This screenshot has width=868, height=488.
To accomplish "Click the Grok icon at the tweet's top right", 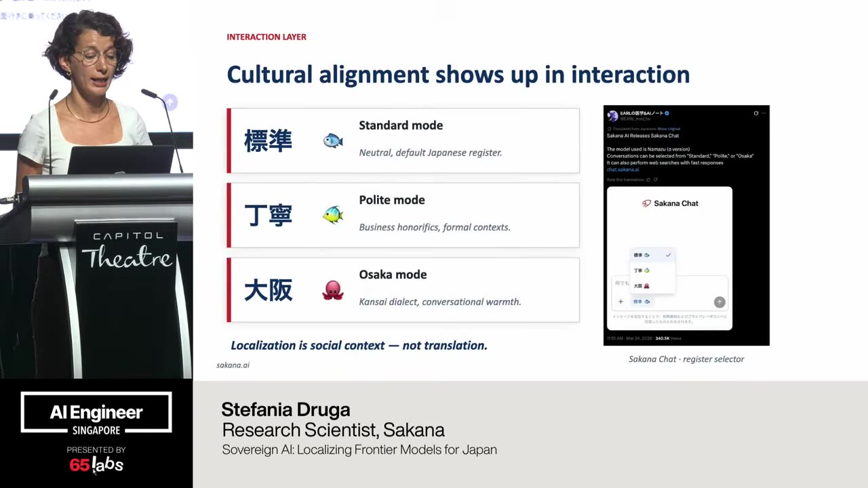I will pyautogui.click(x=756, y=113).
